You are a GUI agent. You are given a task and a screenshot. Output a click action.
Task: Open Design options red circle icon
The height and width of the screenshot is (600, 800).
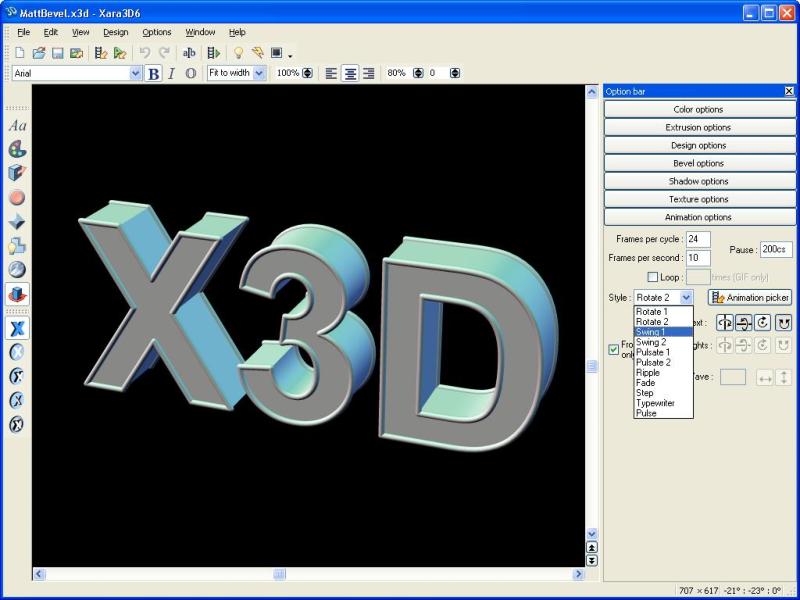[x=17, y=197]
